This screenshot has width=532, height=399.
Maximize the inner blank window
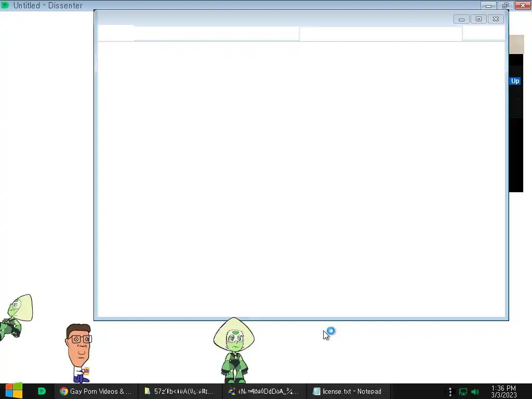(478, 19)
